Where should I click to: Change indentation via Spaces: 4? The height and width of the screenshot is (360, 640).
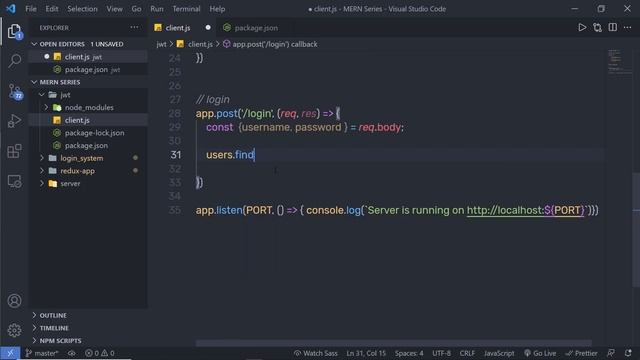409,353
